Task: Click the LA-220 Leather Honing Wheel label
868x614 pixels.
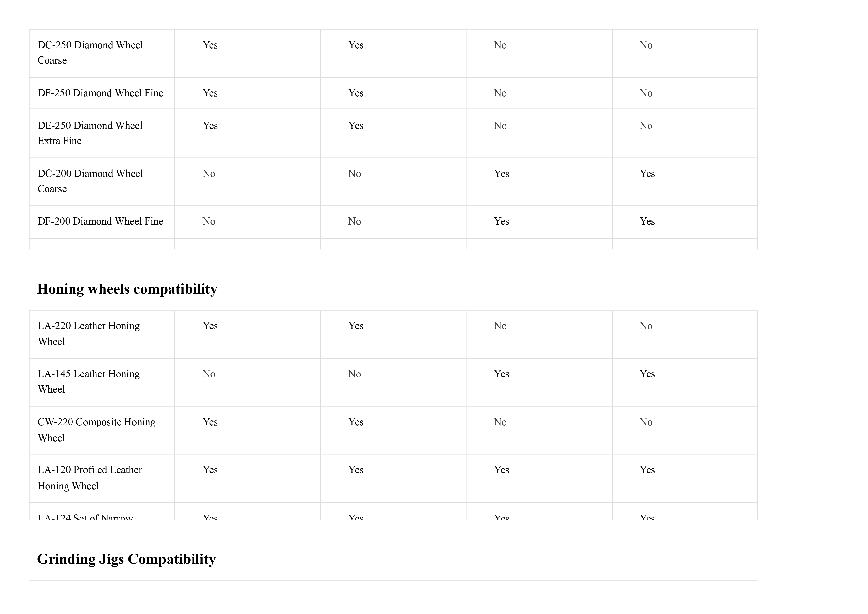Action: 89,334
